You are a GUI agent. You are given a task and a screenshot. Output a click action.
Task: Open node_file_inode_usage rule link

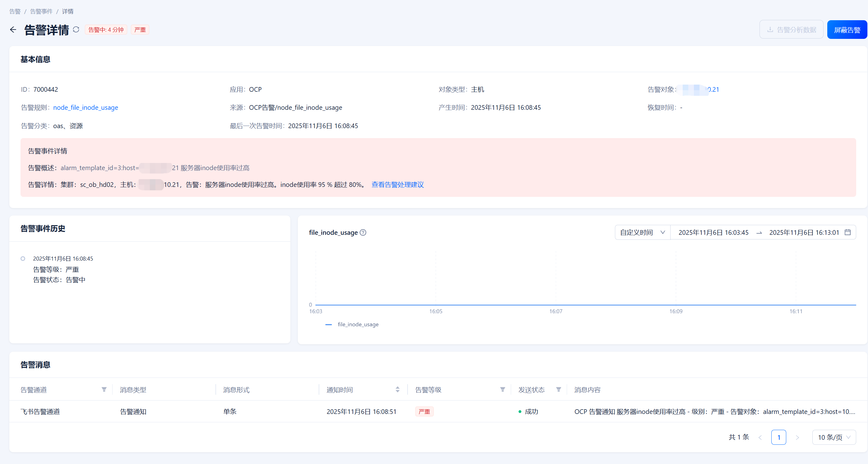coord(85,108)
